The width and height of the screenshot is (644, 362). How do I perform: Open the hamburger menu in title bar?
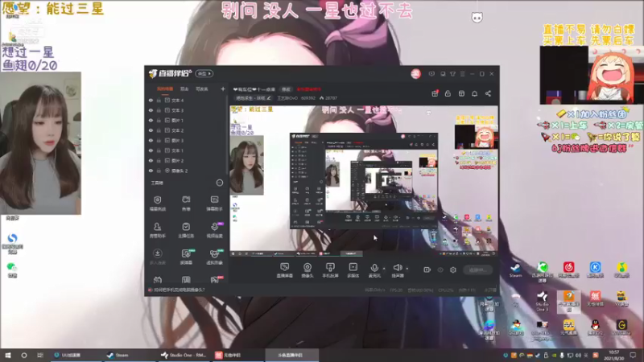(x=462, y=74)
